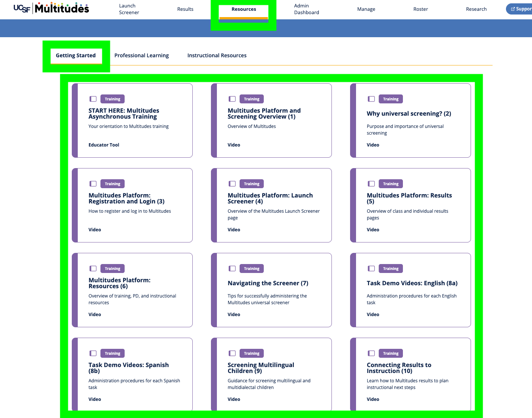The width and height of the screenshot is (532, 418).
Task: Click Training tag on Navigating the Screener card
Action: (x=251, y=269)
